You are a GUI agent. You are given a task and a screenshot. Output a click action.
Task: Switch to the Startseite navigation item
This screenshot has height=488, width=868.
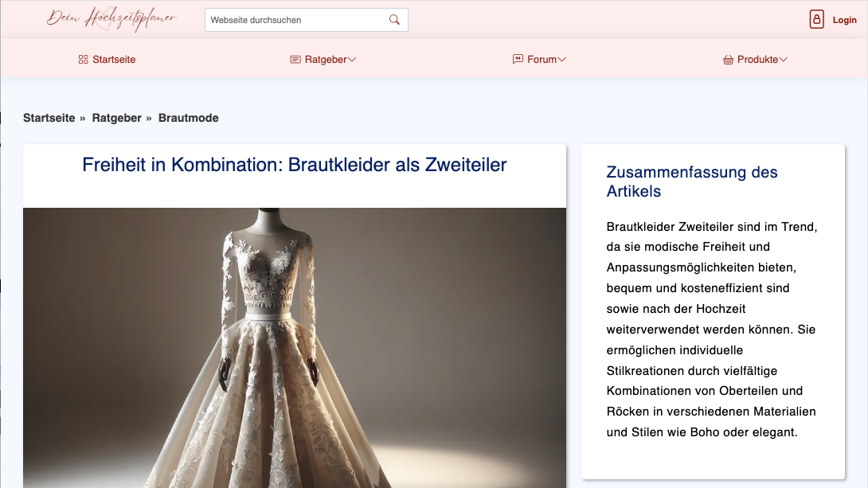[x=113, y=59]
